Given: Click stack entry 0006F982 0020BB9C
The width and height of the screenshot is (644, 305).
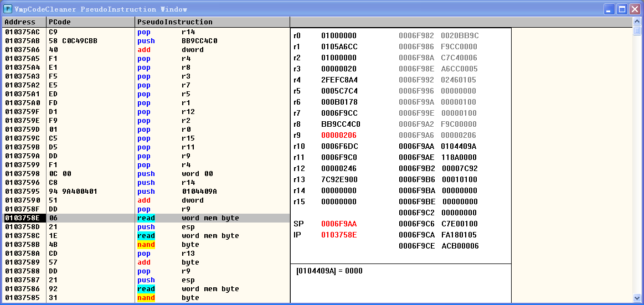Looking at the screenshot, I should click(x=439, y=36).
